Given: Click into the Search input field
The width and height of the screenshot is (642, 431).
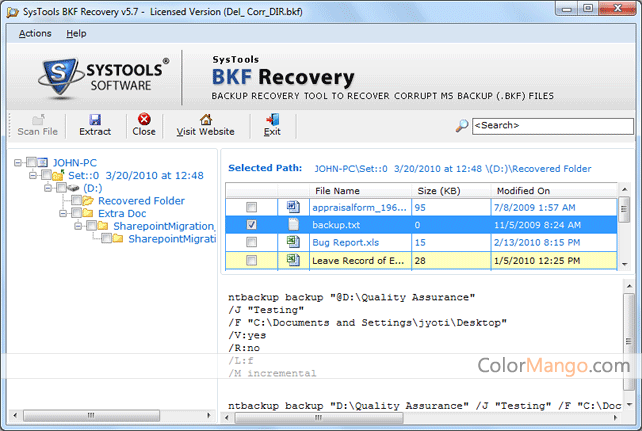Looking at the screenshot, I should click(550, 126).
